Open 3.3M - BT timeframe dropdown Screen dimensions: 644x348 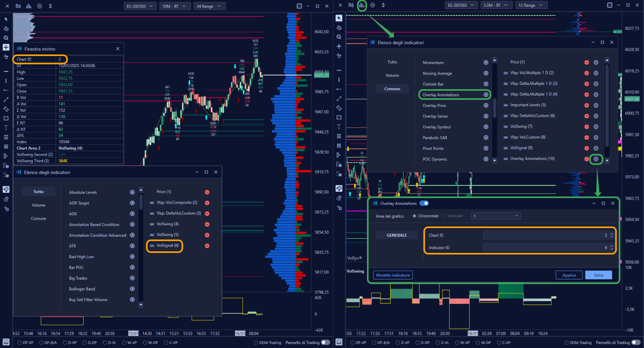coord(496,5)
